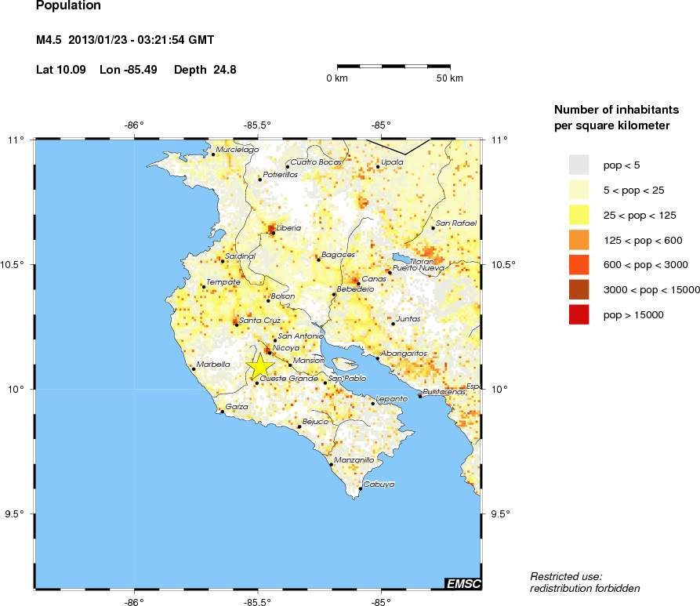The height and width of the screenshot is (606, 700).
Task: Select the red 'pop > 15000' swatch
Action: [x=578, y=314]
